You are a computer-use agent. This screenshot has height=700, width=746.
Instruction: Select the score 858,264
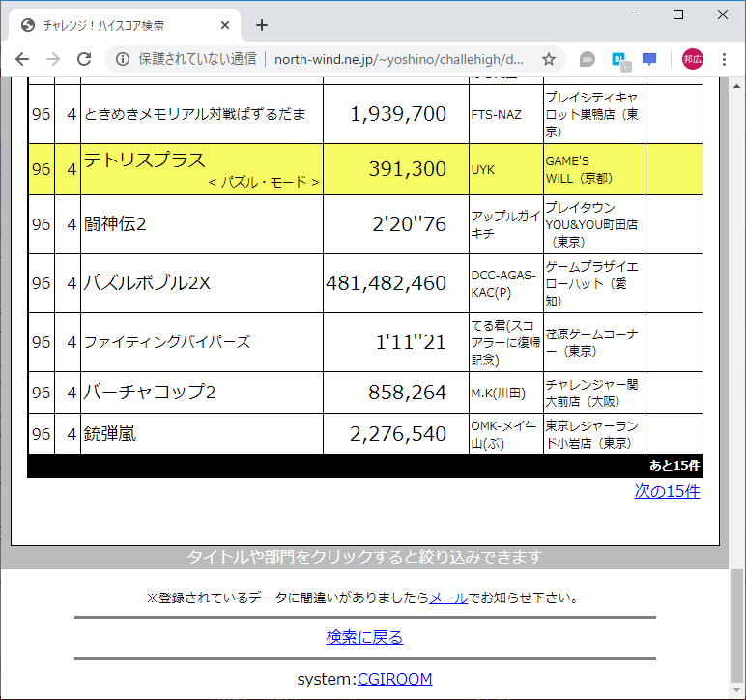click(x=407, y=393)
